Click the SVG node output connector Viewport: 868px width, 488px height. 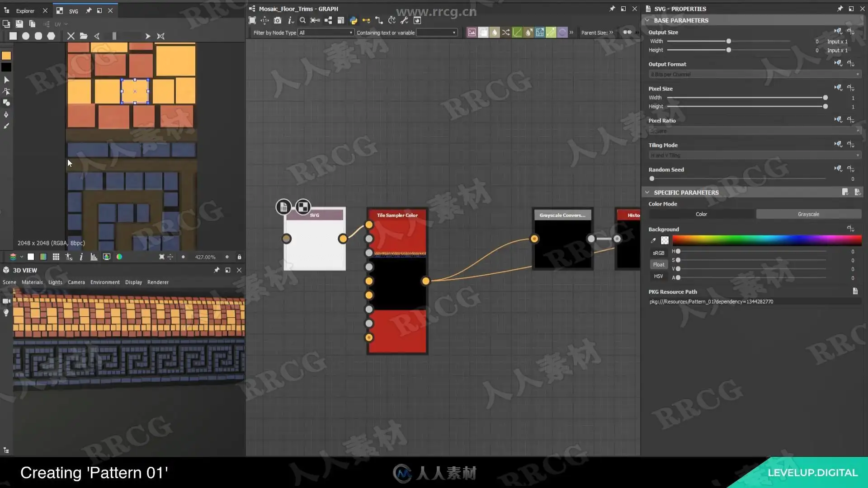click(343, 239)
